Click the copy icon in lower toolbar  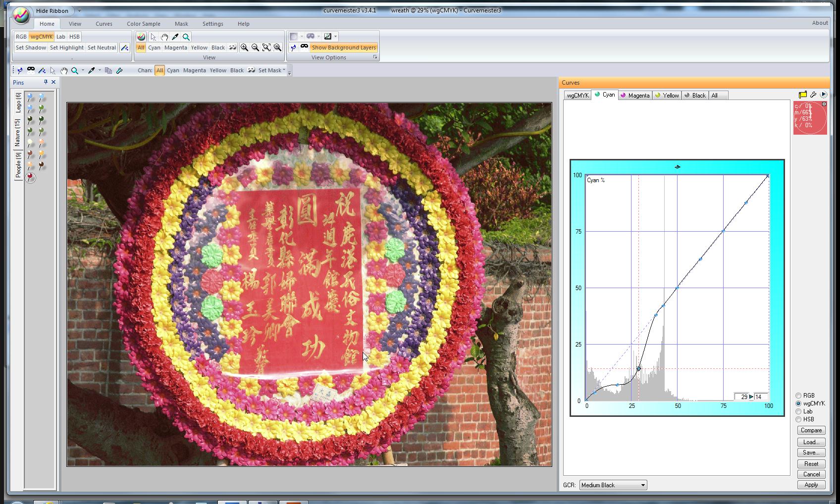click(x=108, y=70)
